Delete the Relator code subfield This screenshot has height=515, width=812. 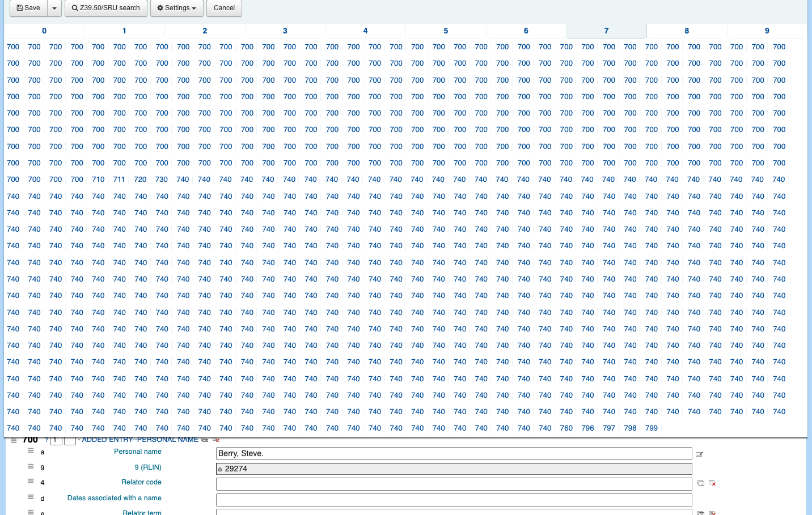point(712,483)
